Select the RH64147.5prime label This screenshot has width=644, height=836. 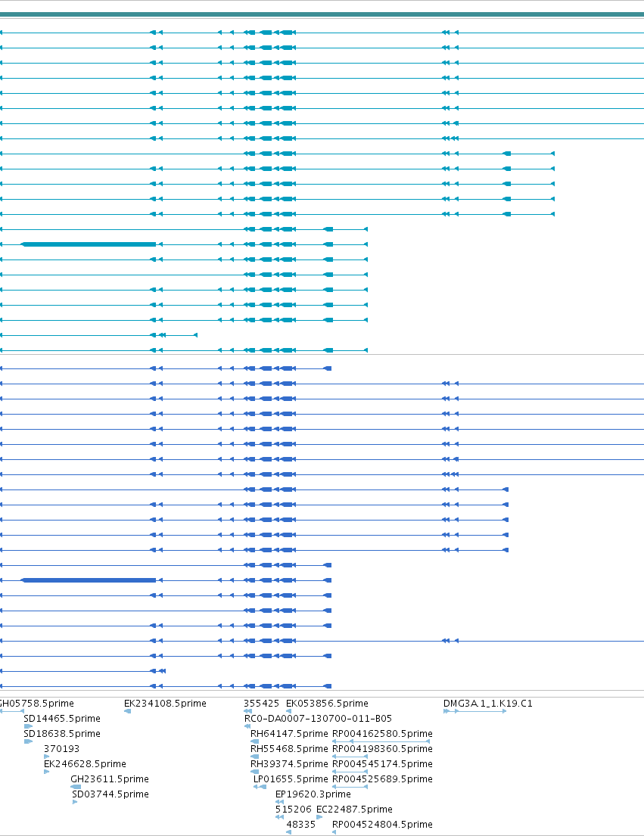[x=289, y=734]
